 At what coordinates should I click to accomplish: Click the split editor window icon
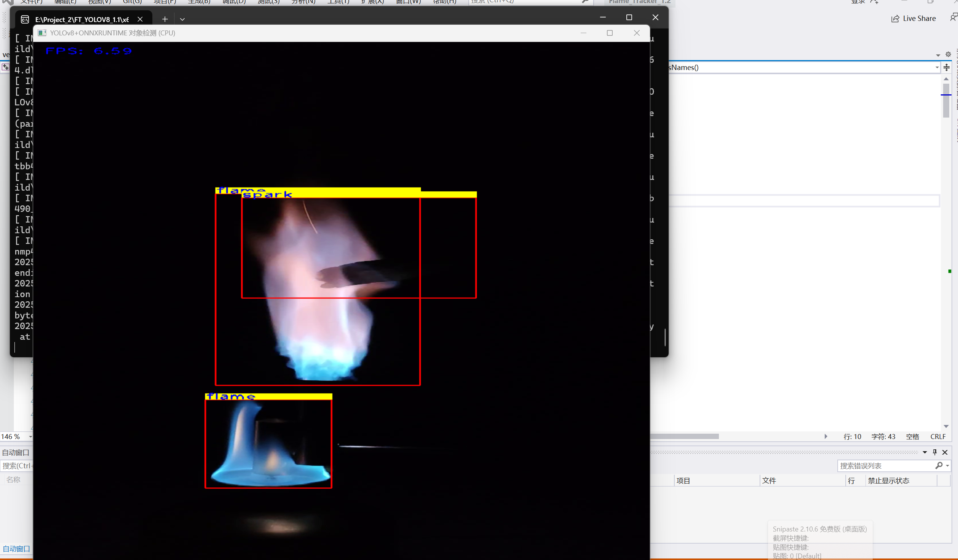tap(947, 68)
